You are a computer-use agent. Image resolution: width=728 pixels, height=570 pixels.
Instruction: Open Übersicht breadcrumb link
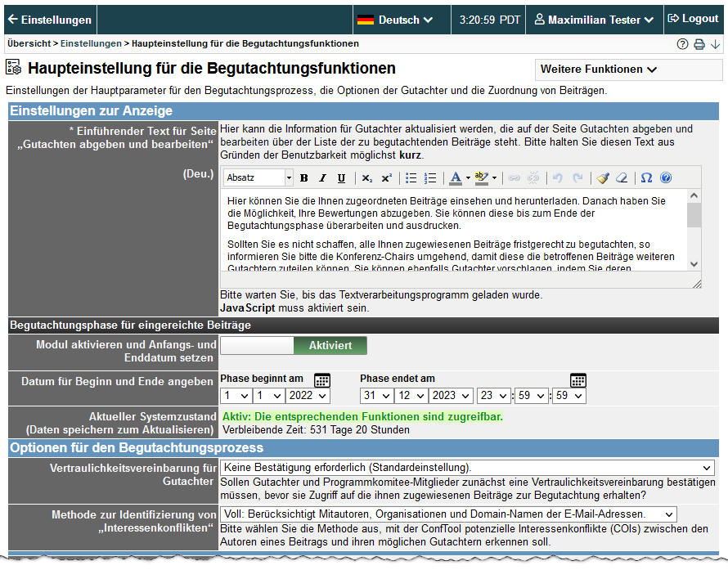[x=29, y=43]
